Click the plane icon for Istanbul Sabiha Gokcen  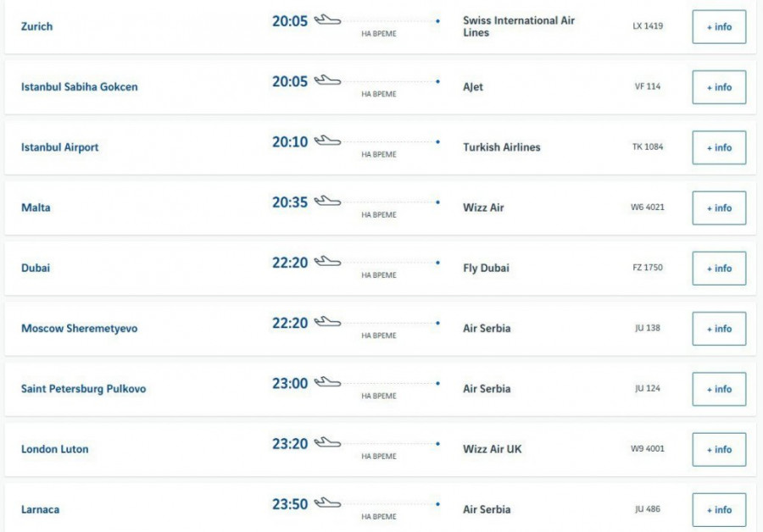point(327,80)
